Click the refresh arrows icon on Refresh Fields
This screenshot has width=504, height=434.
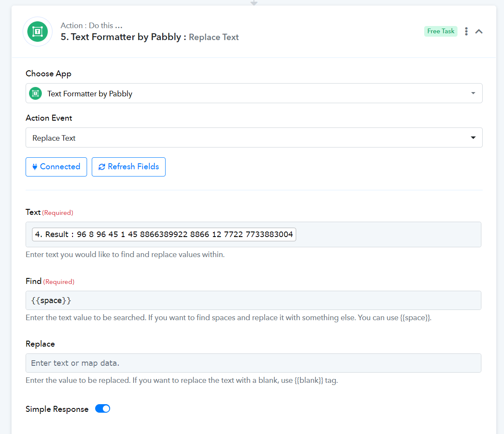point(102,167)
